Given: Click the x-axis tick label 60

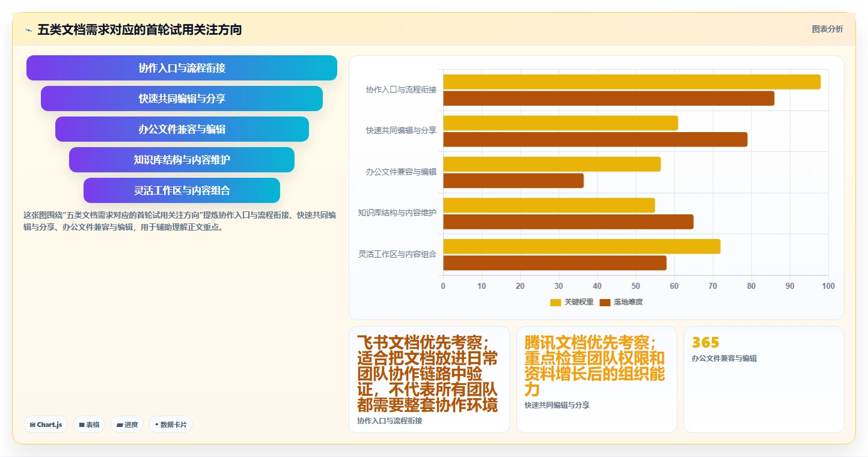Looking at the screenshot, I should [674, 286].
